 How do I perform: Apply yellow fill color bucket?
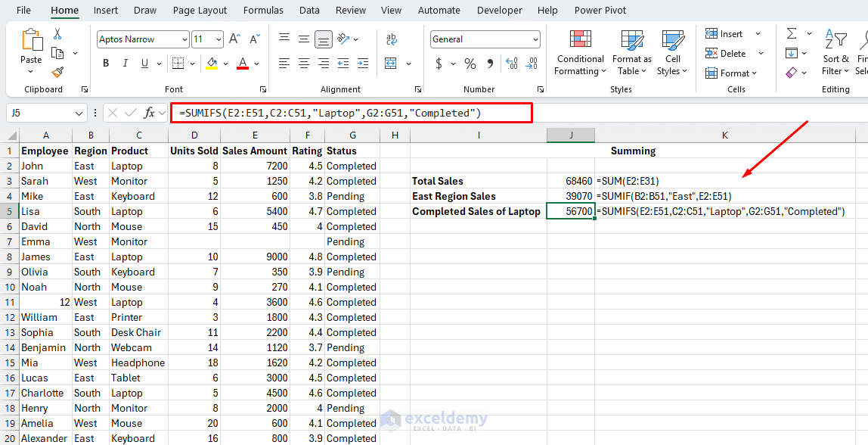[212, 64]
